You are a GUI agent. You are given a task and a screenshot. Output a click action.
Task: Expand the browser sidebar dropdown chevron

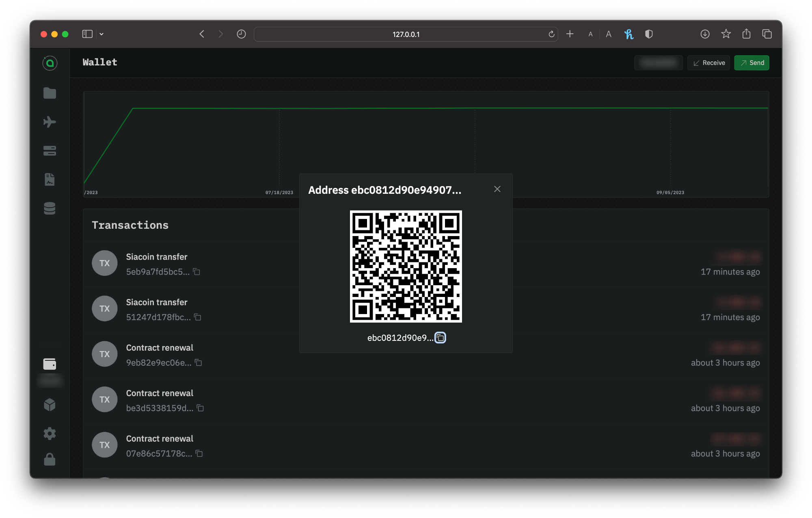pyautogui.click(x=101, y=34)
